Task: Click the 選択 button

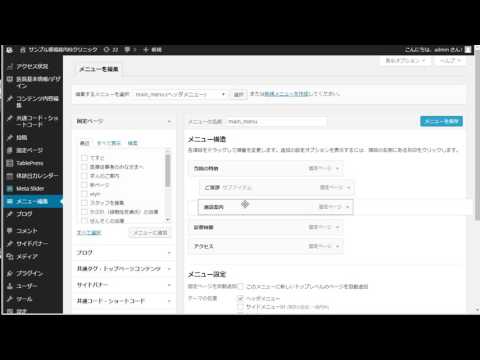Action: [239, 94]
